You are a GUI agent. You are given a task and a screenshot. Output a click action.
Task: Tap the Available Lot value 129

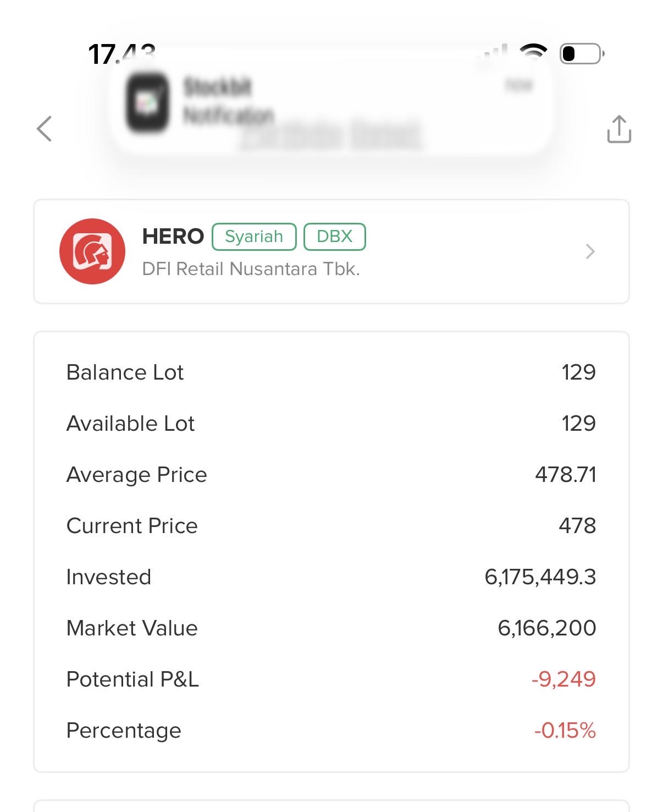(x=578, y=424)
